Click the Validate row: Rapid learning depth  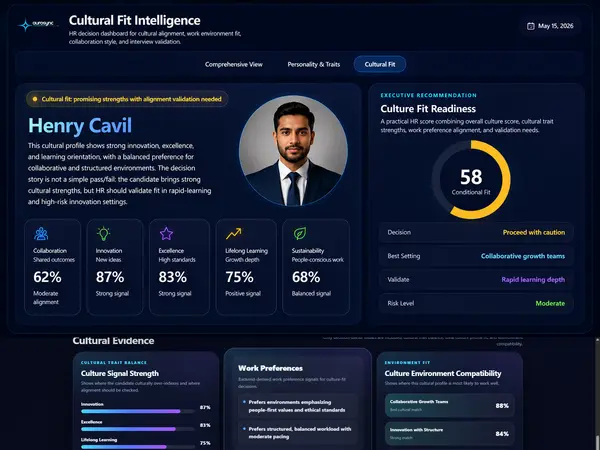point(476,280)
